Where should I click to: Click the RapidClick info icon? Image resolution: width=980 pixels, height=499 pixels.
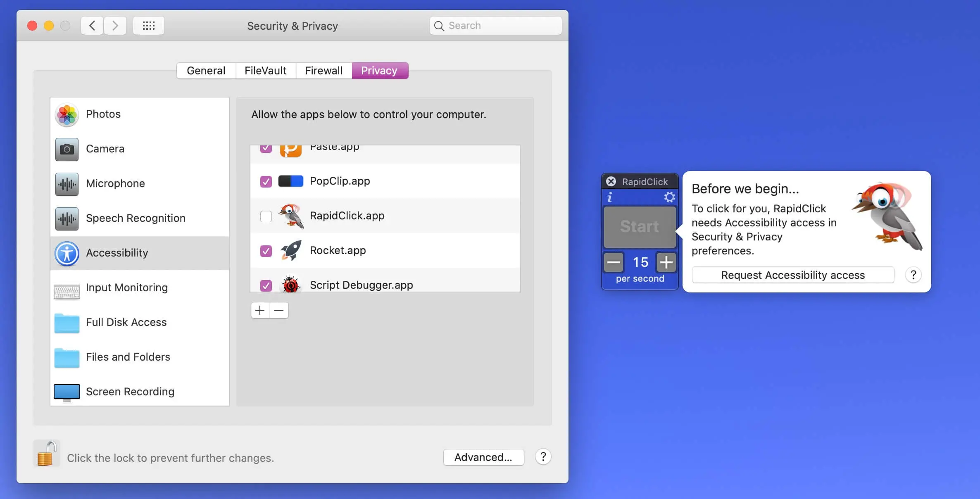click(609, 197)
